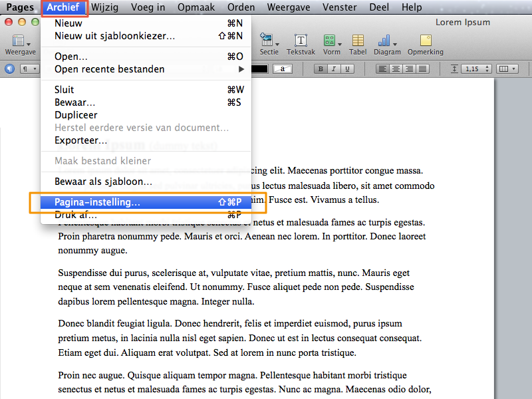Select Sluit to close document
The width and height of the screenshot is (532, 399).
pyautogui.click(x=146, y=90)
